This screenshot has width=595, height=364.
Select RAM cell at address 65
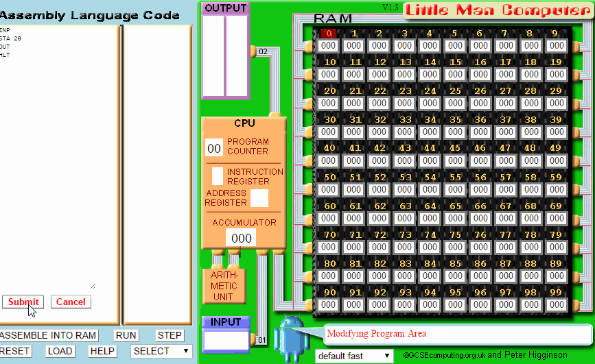coord(455,219)
